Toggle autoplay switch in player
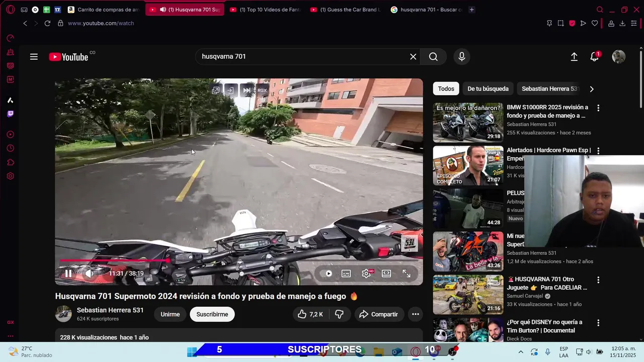The height and width of the screenshot is (362, 644). pyautogui.click(x=328, y=274)
